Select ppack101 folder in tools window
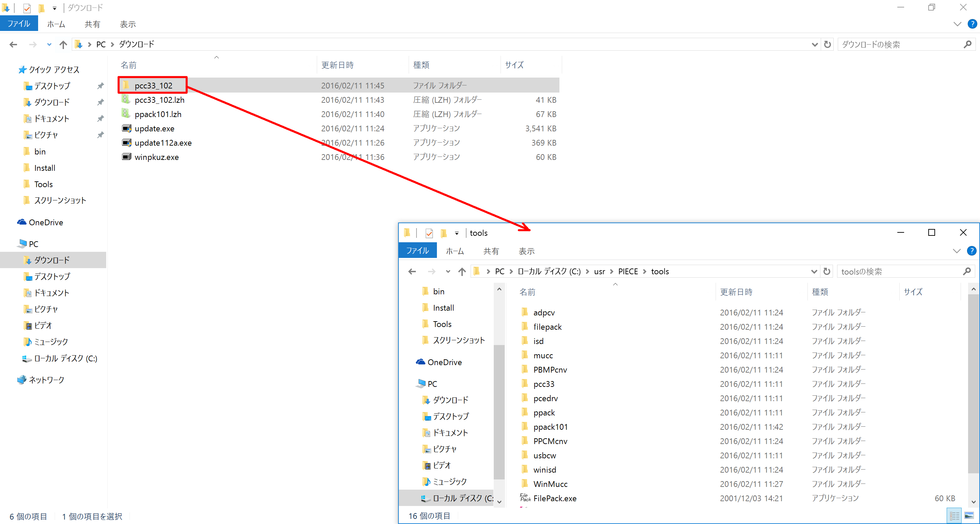The height and width of the screenshot is (524, 980). tap(550, 427)
